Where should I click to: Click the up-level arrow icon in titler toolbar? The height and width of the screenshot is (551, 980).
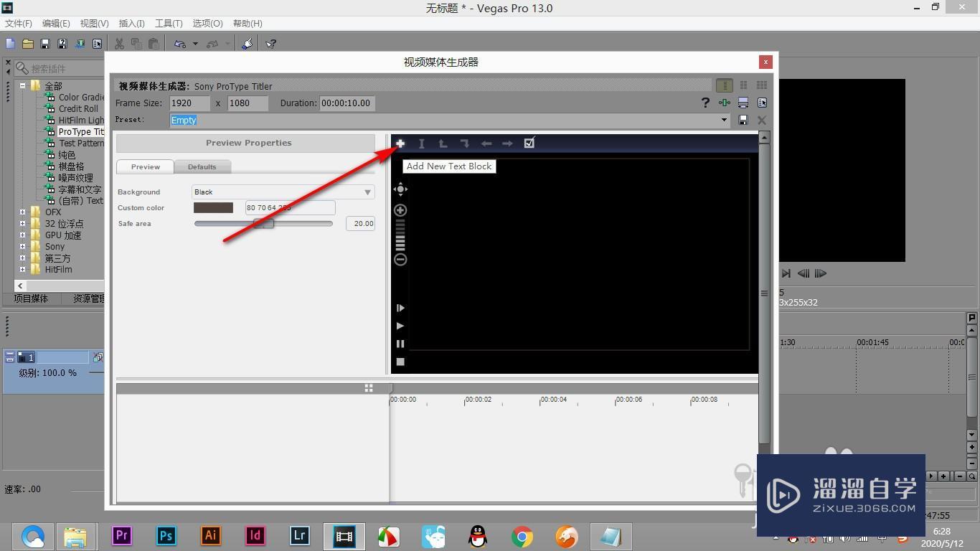point(443,143)
